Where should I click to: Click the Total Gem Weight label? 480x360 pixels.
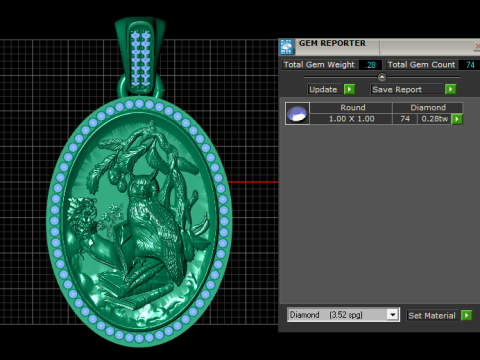pyautogui.click(x=319, y=65)
